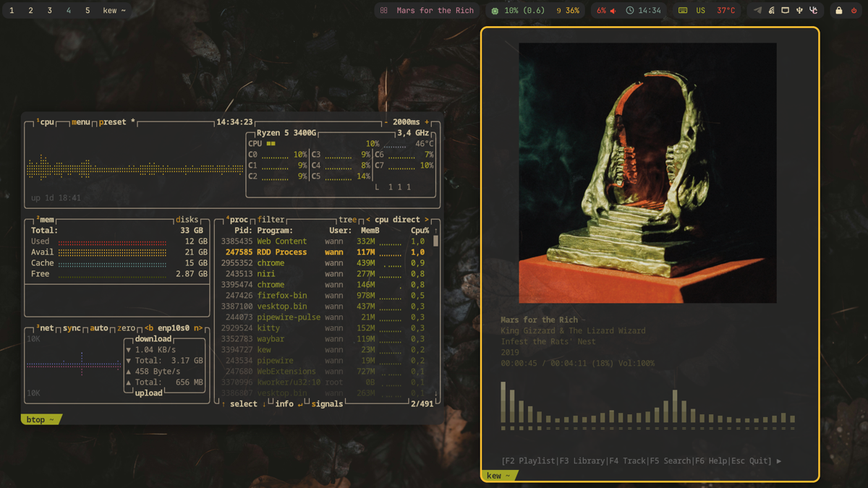Screen dimensions: 868x488
Task: Click right arrow next to cpu direct sorting
Action: 426,220
